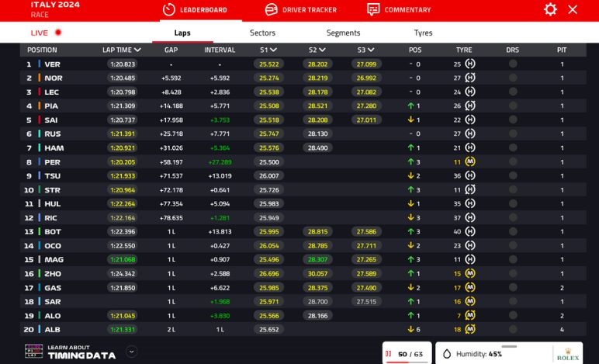Expand the Learn About Timing Data chevron
The width and height of the screenshot is (599, 364).
tap(131, 352)
